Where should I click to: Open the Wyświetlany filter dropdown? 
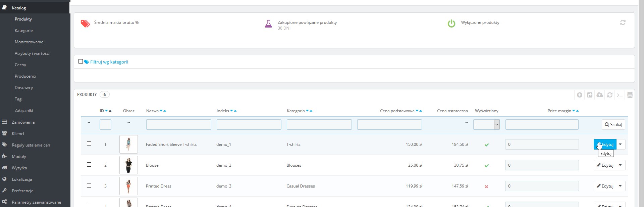tap(486, 125)
